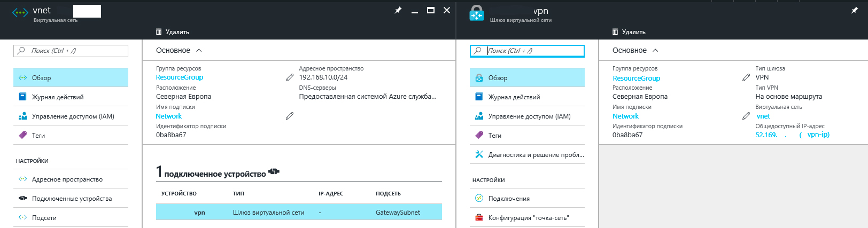Image resolution: width=868 pixels, height=228 pixels.
Task: Select Адресное пространство setting
Action: click(67, 179)
